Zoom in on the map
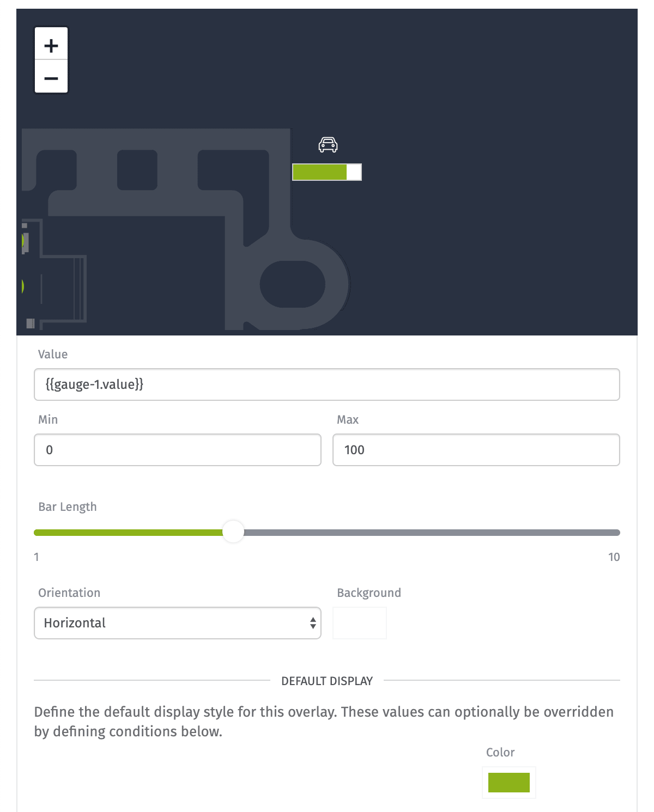Screen dimensions: 654x812 [51, 44]
